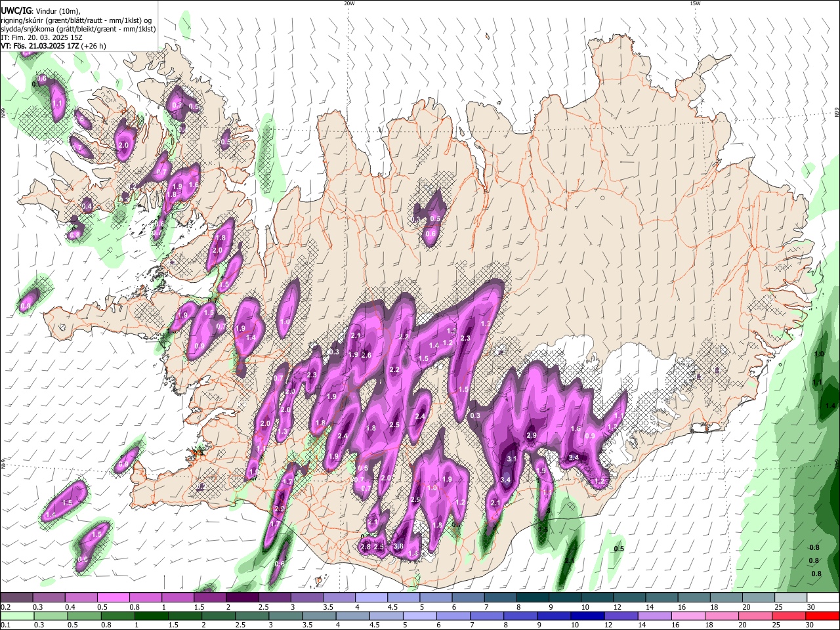Screen dimensions: 840x630
Task: Click the lower legend swatch between 25 and 30
Action: point(787,616)
